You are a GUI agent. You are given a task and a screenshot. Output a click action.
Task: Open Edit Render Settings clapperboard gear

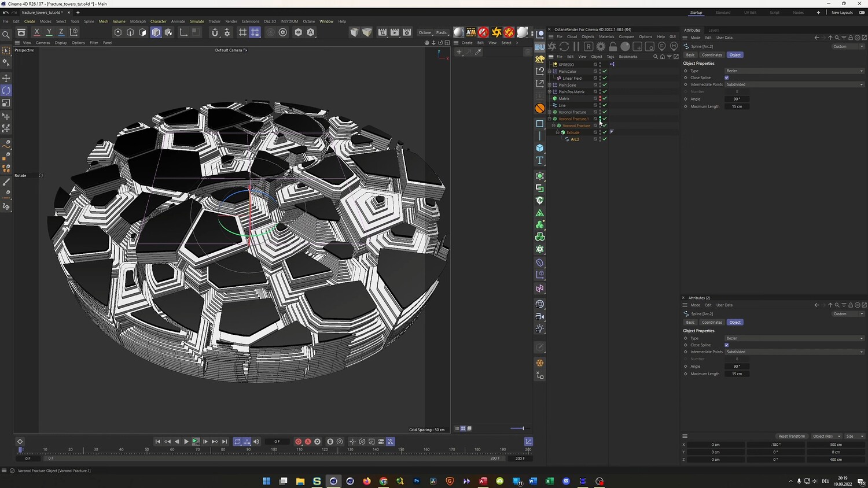pos(407,32)
